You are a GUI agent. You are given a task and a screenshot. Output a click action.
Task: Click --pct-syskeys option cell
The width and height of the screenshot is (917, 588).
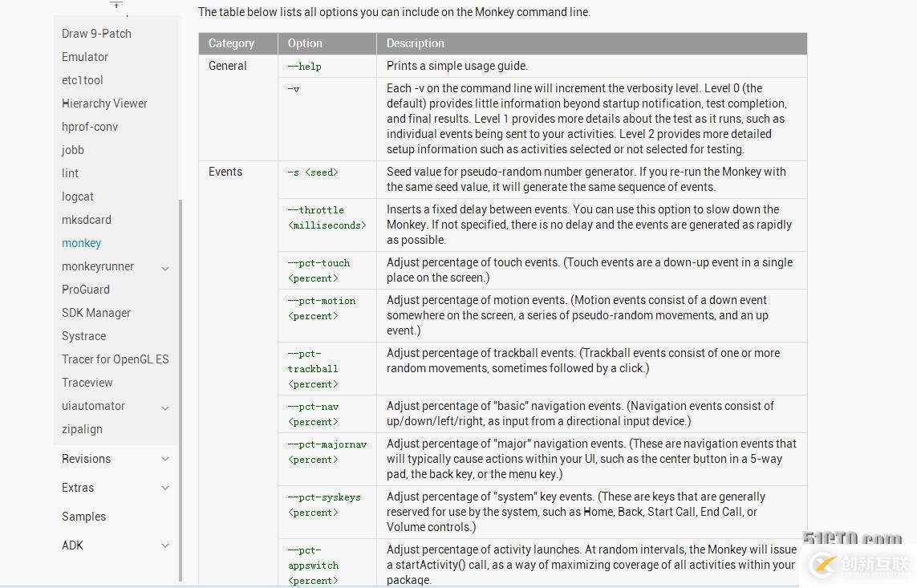coord(327,513)
